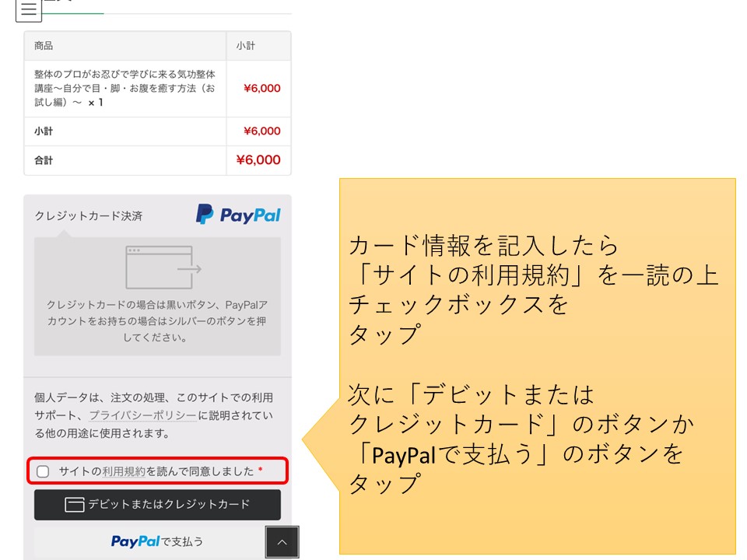747x560 pixels.
Task: Click the 気功整体講座 product name
Action: point(124,88)
